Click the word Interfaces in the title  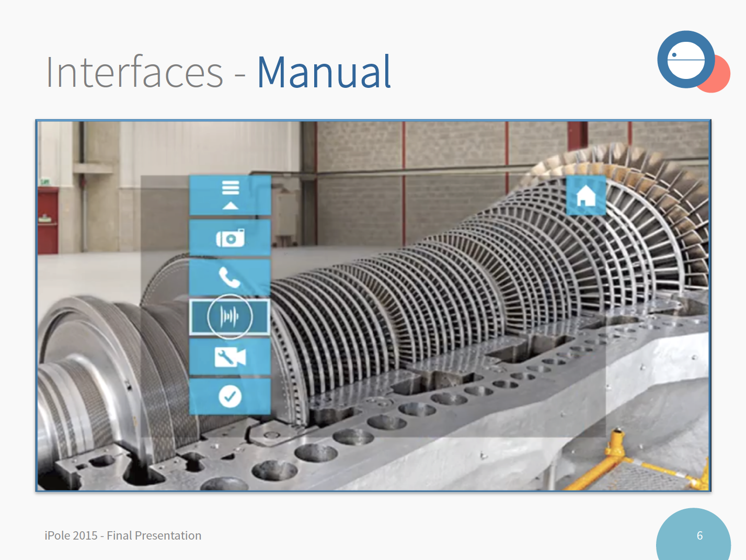(135, 72)
